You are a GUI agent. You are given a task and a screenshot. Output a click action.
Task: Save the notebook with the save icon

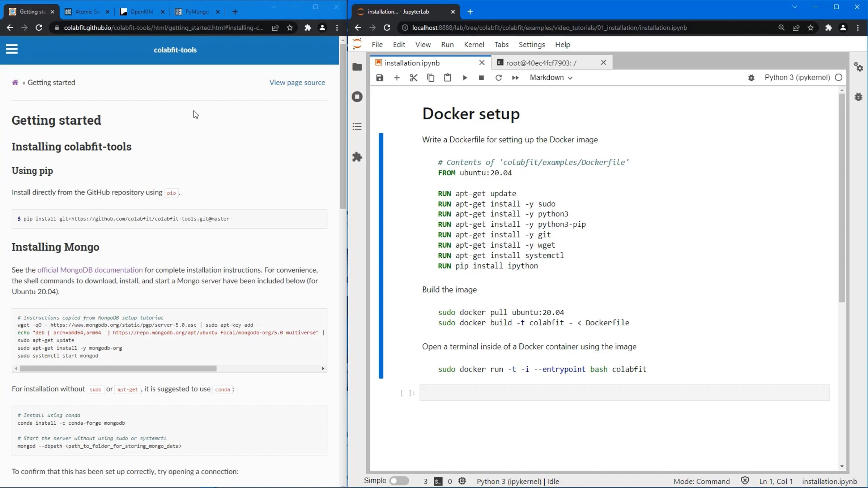coord(379,78)
